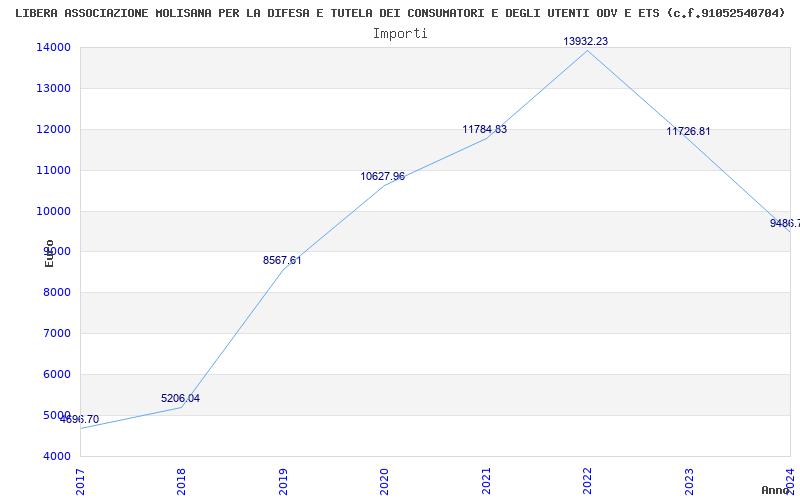This screenshot has width=800, height=500.
Task: Click the 7000 y-axis tick label
Action: pyautogui.click(x=56, y=333)
